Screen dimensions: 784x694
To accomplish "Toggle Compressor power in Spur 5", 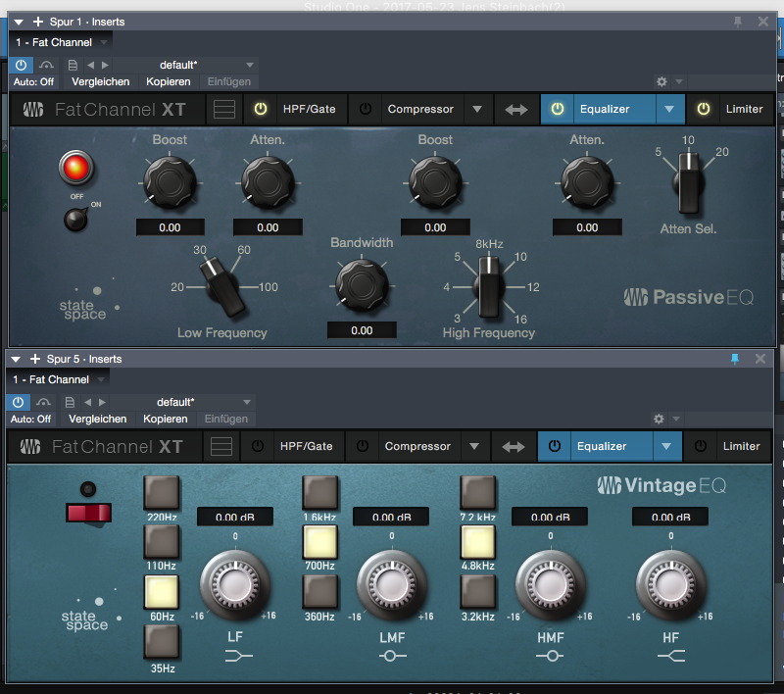I will 363,445.
